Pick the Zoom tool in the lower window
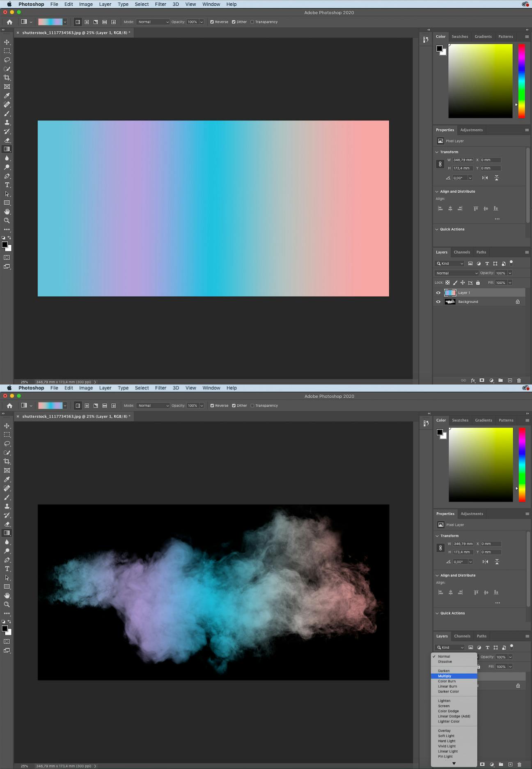Image resolution: width=532 pixels, height=769 pixels. [x=7, y=604]
